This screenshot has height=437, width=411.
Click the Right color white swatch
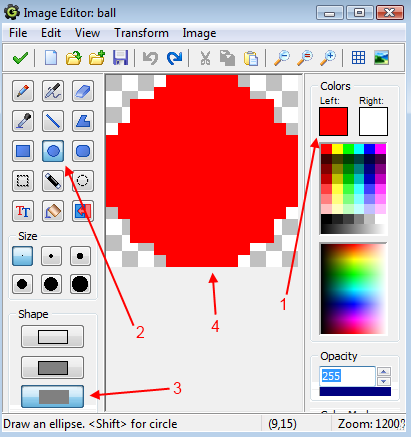click(373, 121)
